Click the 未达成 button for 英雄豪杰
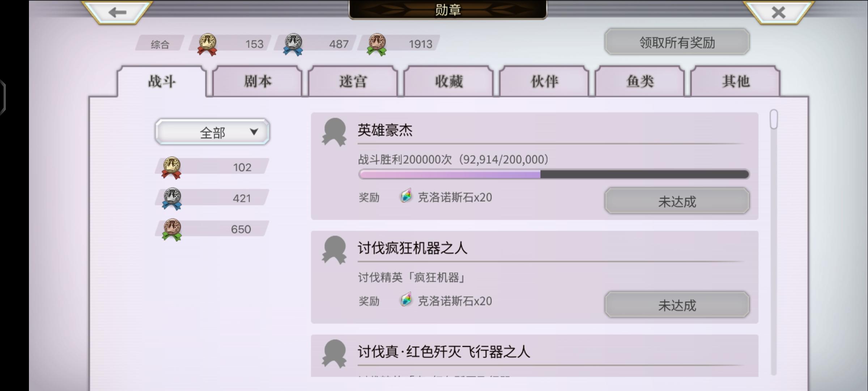The width and height of the screenshot is (868, 391). [x=677, y=201]
